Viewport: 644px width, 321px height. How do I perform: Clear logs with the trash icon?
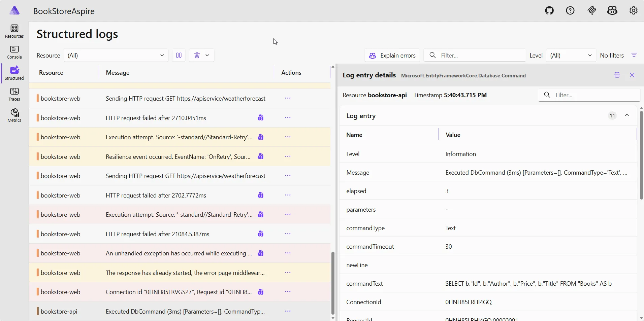coord(197,56)
